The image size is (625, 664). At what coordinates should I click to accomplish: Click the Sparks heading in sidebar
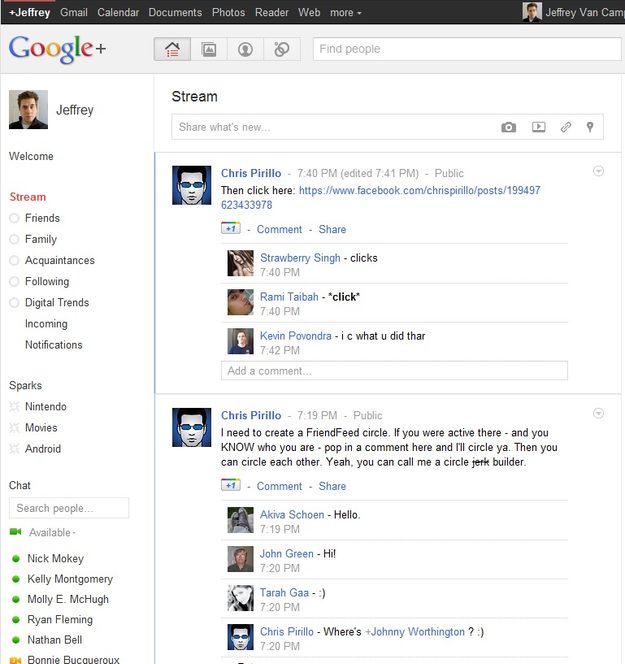(25, 385)
